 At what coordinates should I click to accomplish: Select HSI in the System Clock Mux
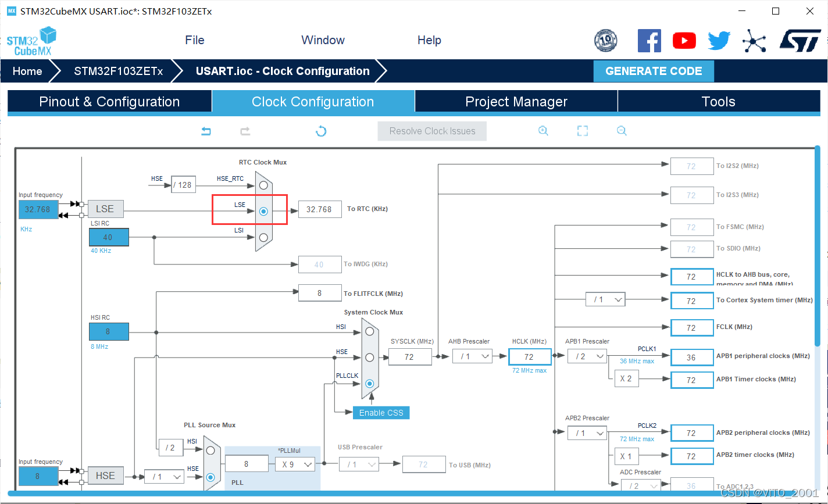[369, 332]
